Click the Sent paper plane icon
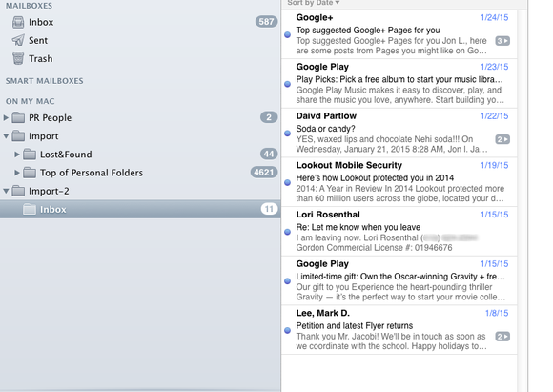The image size is (553, 392). [18, 40]
